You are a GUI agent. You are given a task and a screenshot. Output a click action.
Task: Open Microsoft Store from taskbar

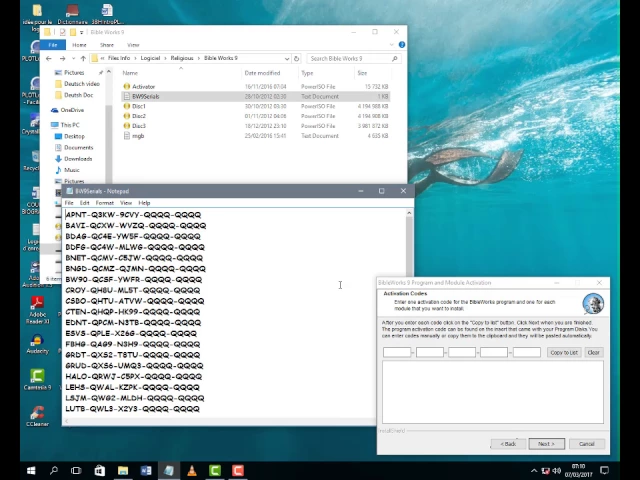pos(100,471)
